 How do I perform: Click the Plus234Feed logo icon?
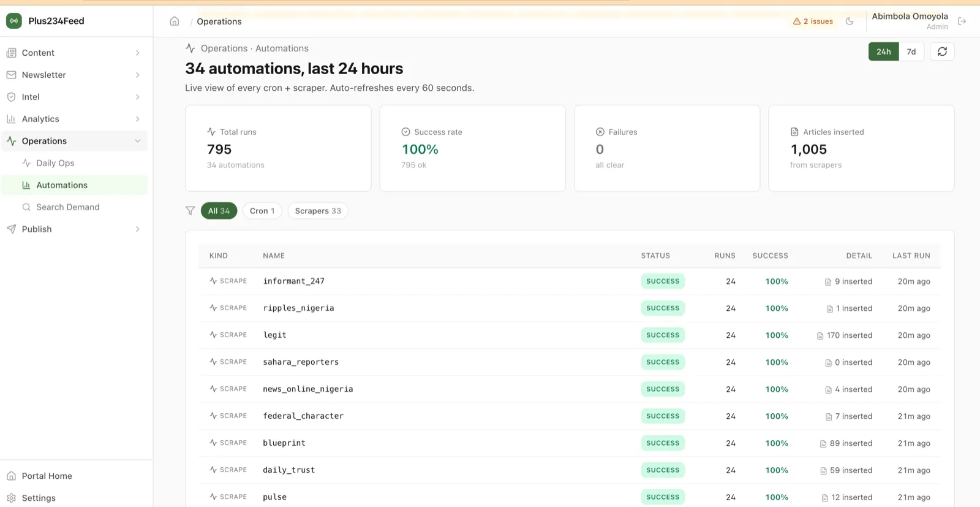click(x=14, y=21)
